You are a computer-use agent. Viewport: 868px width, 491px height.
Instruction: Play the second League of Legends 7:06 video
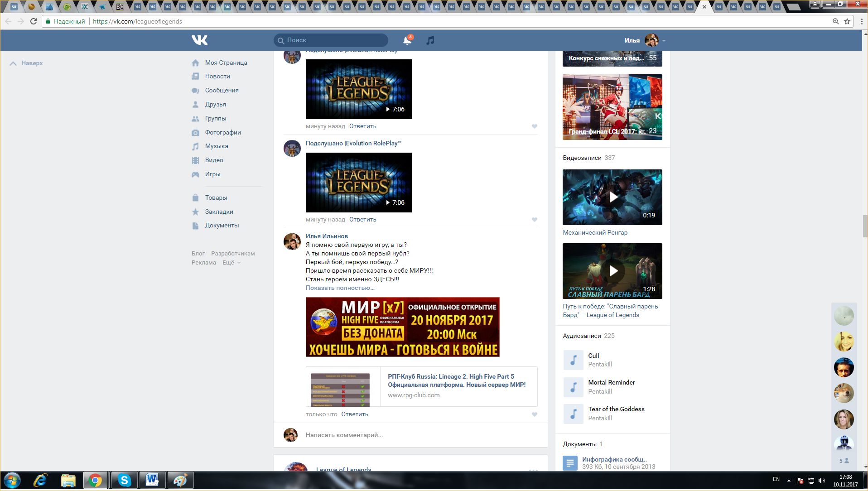(359, 183)
